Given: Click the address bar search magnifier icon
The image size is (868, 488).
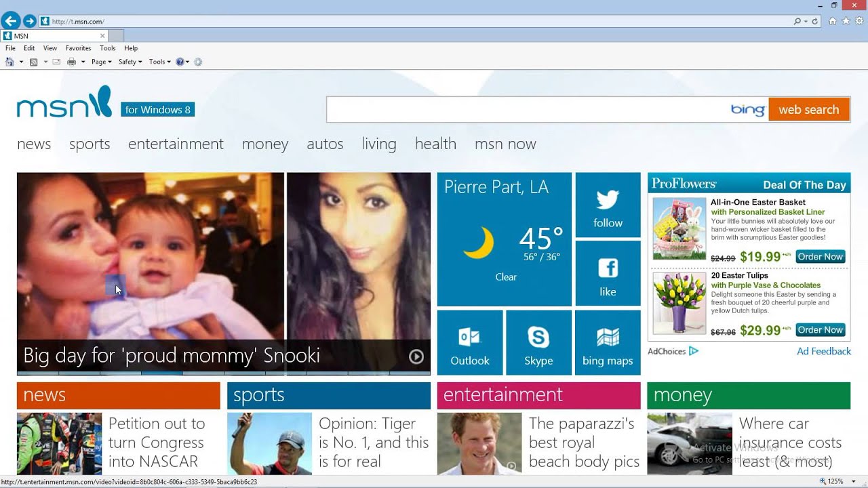Looking at the screenshot, I should pyautogui.click(x=797, y=21).
